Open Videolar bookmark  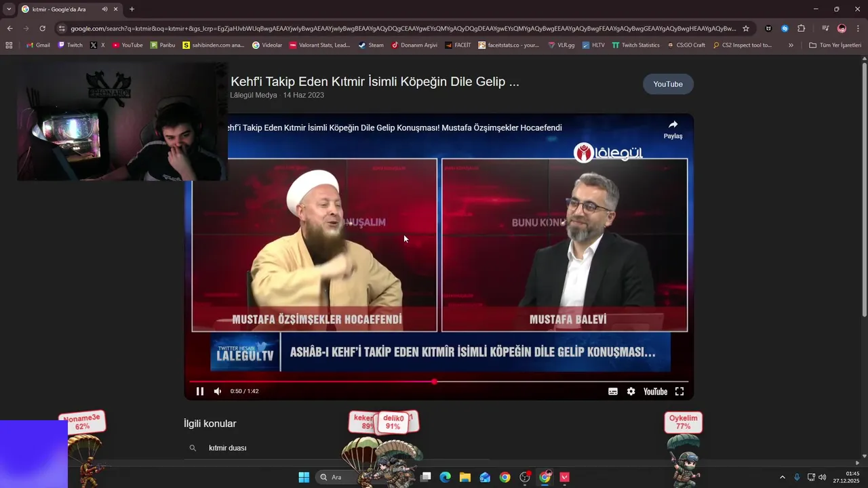(267, 45)
